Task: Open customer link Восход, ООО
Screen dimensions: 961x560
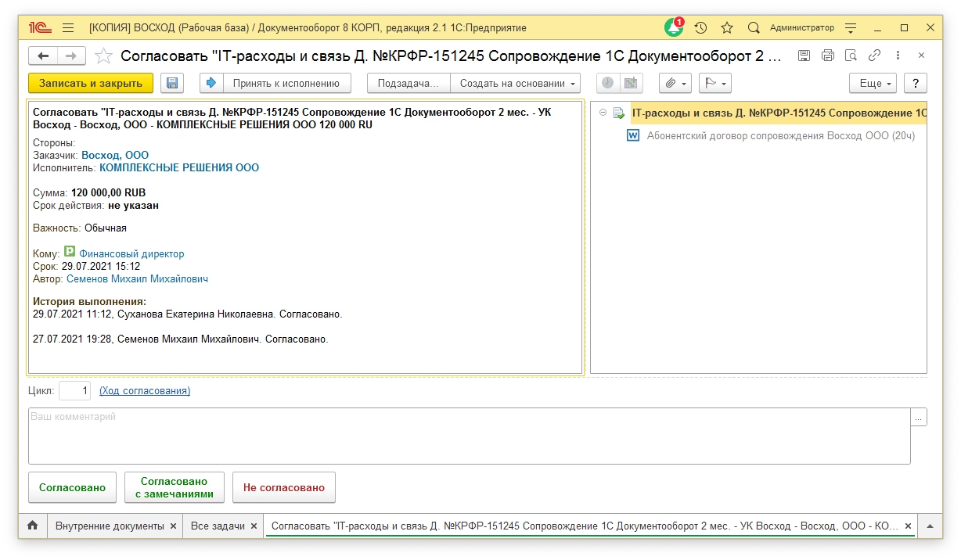Action: pyautogui.click(x=115, y=155)
